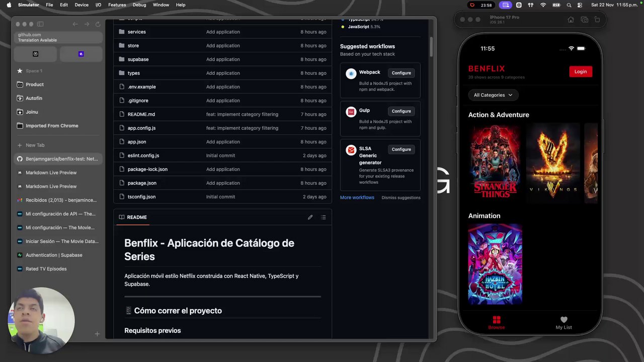The height and width of the screenshot is (362, 644).
Task: Rotate device with Simulator rotate icon
Action: [597, 20]
